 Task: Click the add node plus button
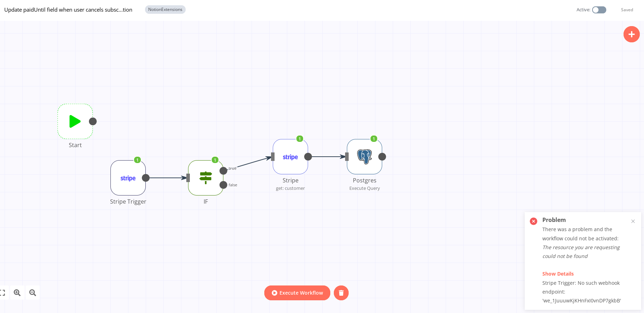tap(632, 34)
